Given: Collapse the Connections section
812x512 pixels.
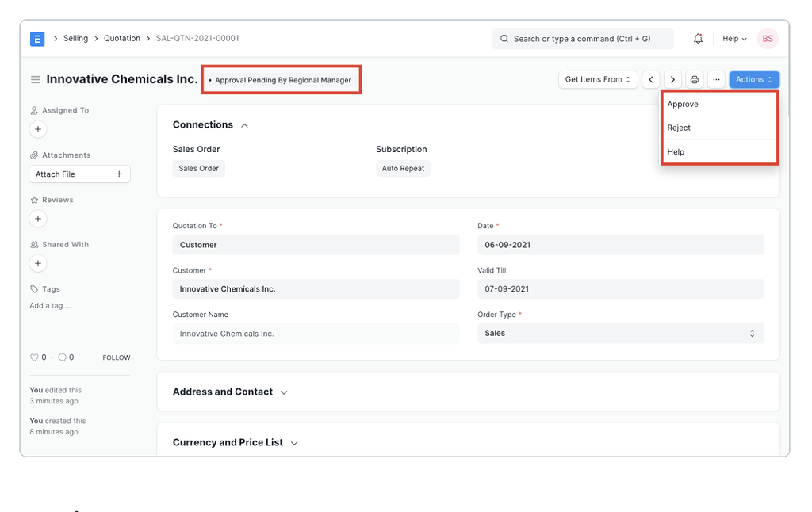Looking at the screenshot, I should (244, 124).
